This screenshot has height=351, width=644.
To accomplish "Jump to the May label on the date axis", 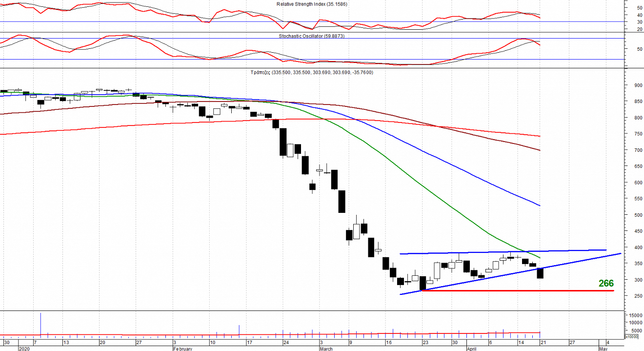I will [x=603, y=349].
